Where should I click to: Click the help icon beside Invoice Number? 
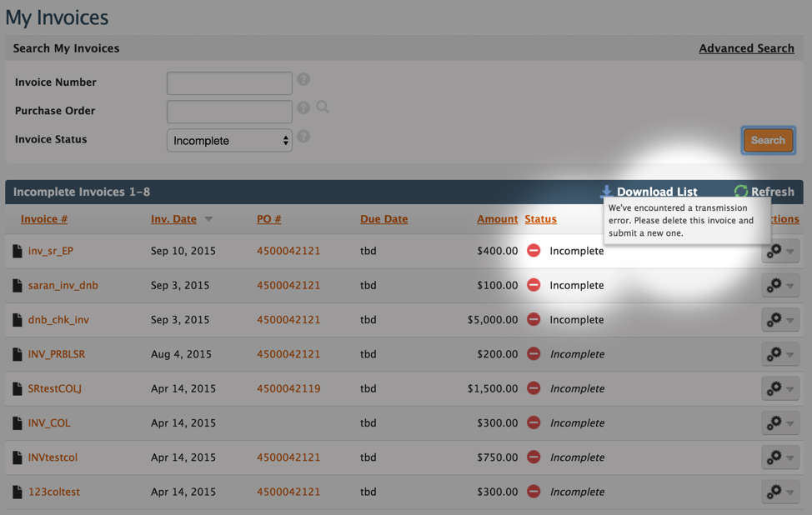pos(303,79)
